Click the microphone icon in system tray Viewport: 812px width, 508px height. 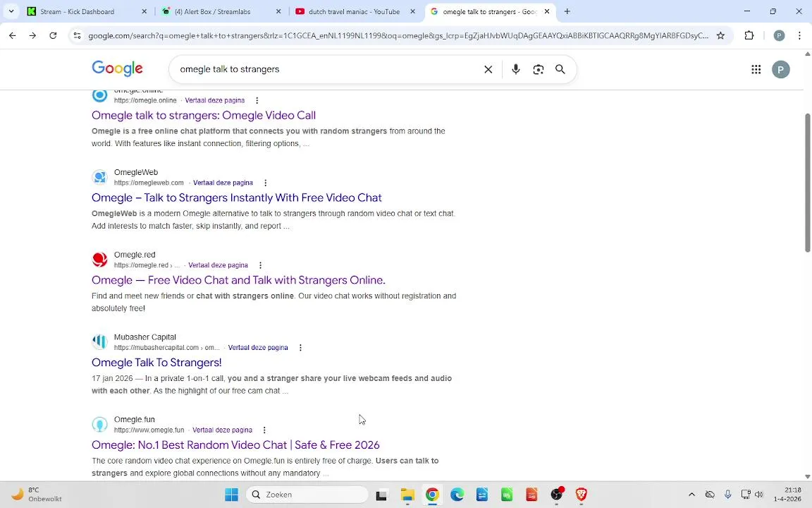click(727, 495)
